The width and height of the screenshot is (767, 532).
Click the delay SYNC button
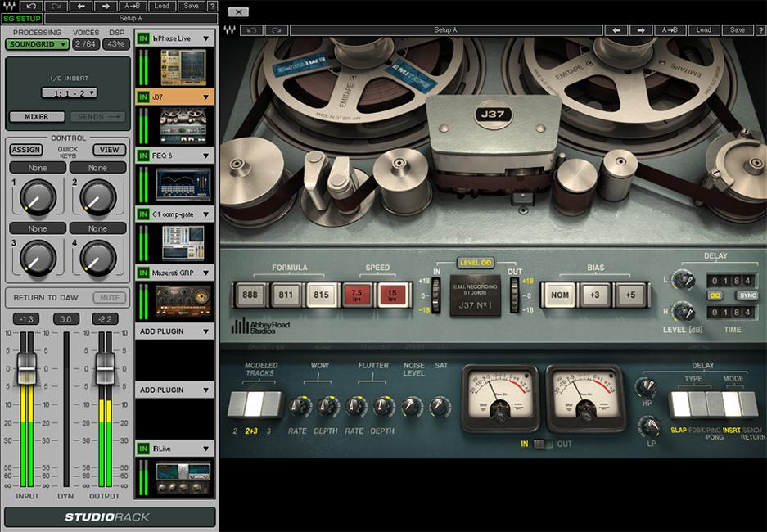(747, 295)
